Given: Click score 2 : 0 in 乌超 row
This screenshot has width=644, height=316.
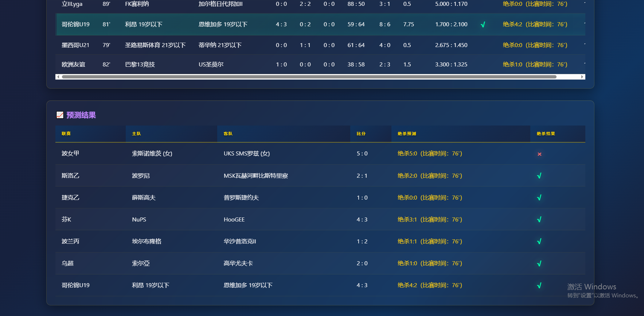Looking at the screenshot, I should point(362,263).
